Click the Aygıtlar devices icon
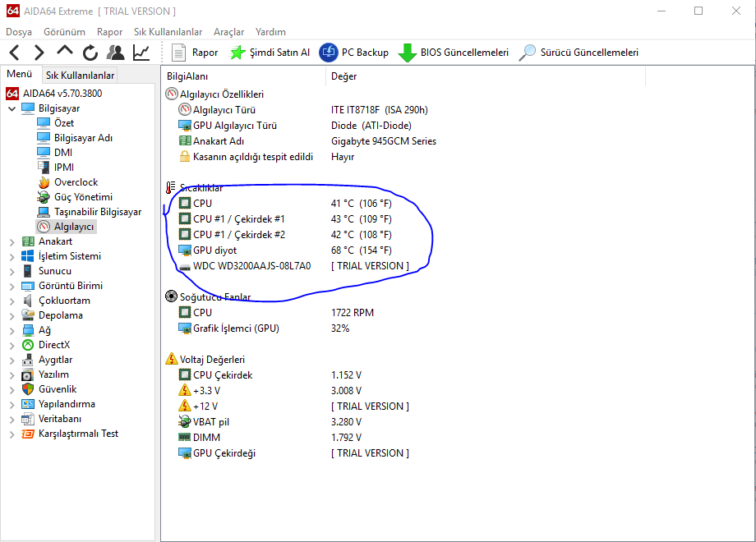The width and height of the screenshot is (756, 542). click(28, 361)
